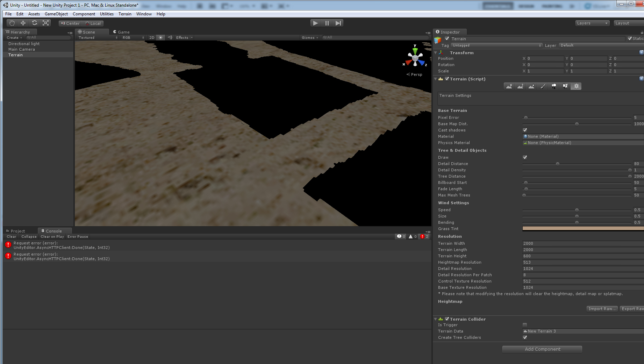
Task: Open the scene Effects dropdown
Action: (184, 37)
